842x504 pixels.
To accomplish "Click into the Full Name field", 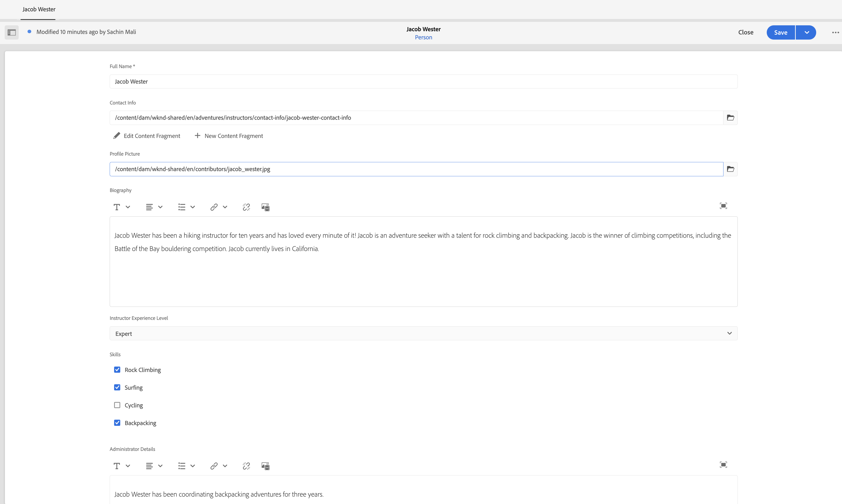I will [x=423, y=82].
